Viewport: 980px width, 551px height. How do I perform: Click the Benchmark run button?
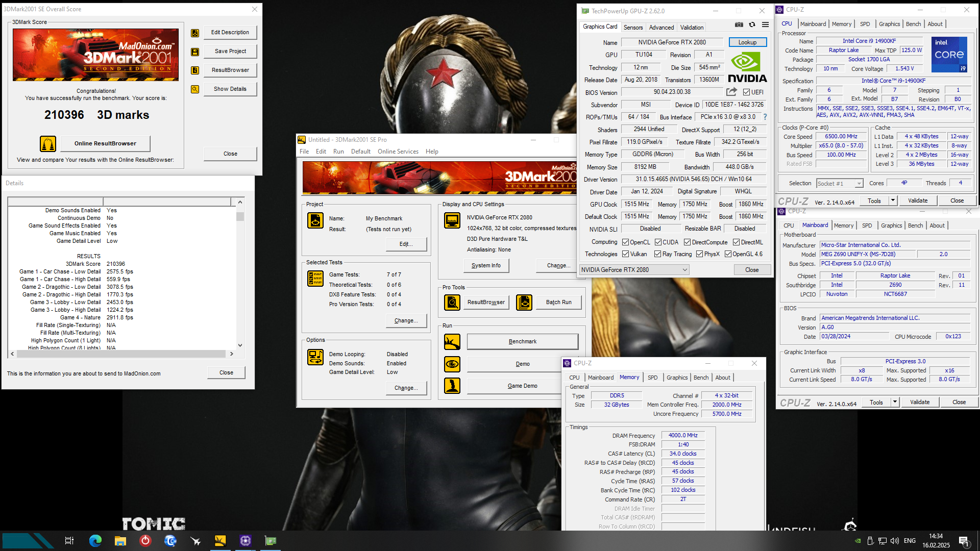tap(523, 342)
